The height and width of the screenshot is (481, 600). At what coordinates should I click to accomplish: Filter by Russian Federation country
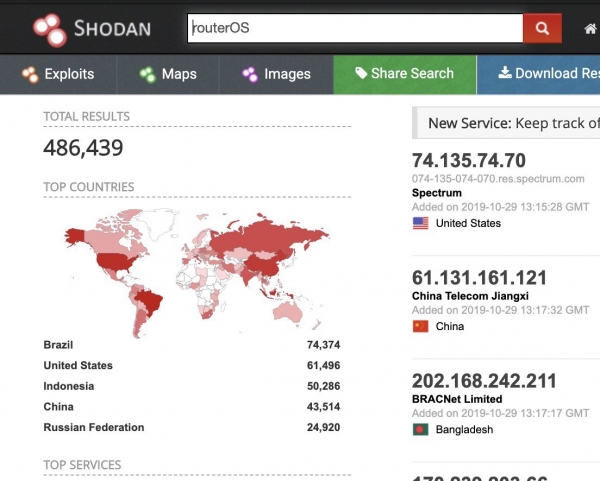(x=94, y=427)
